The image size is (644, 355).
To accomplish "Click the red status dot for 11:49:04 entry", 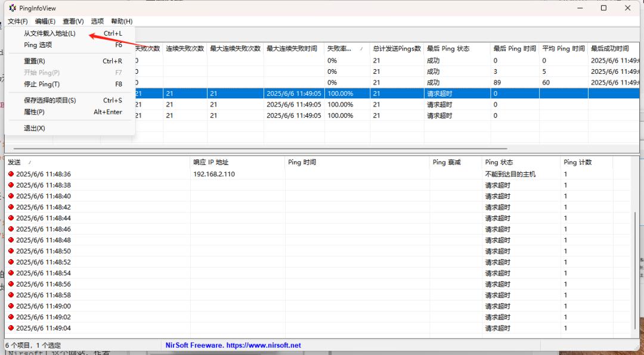I will pyautogui.click(x=11, y=328).
